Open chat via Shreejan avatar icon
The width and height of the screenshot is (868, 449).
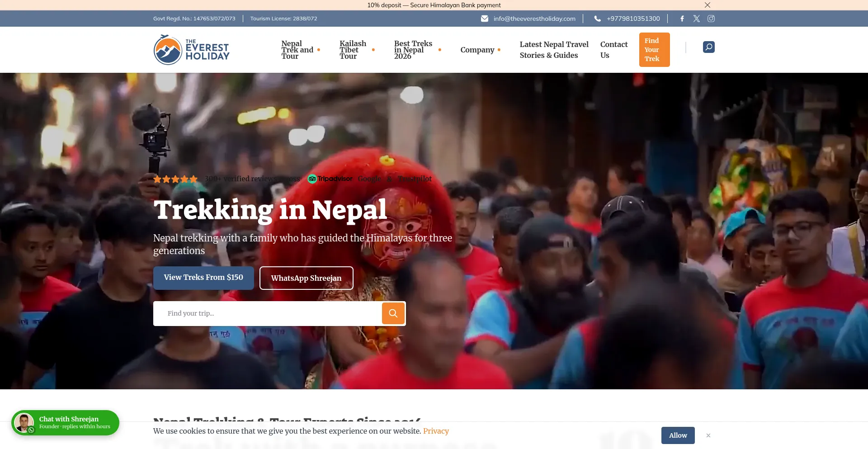24,423
